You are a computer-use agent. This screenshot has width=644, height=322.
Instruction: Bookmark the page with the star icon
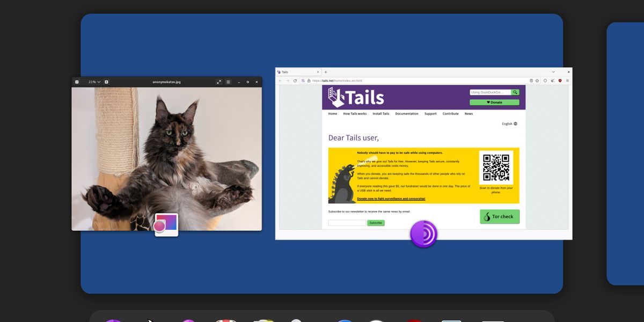[537, 80]
